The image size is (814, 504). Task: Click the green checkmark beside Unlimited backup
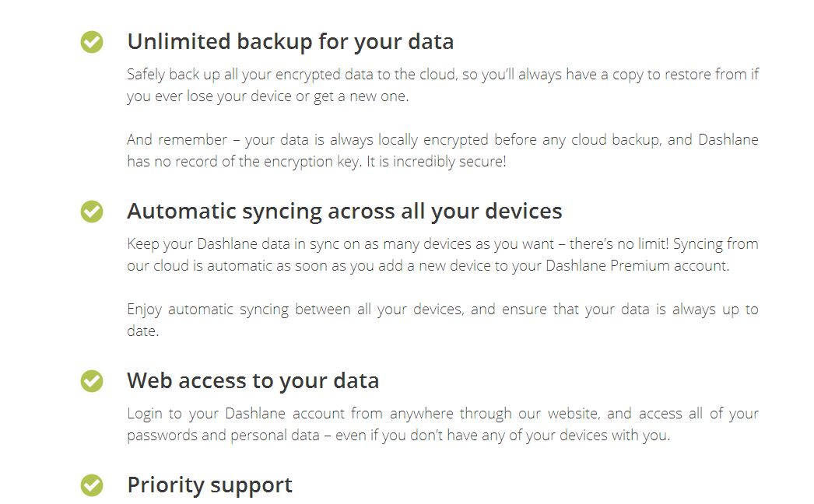pos(92,42)
